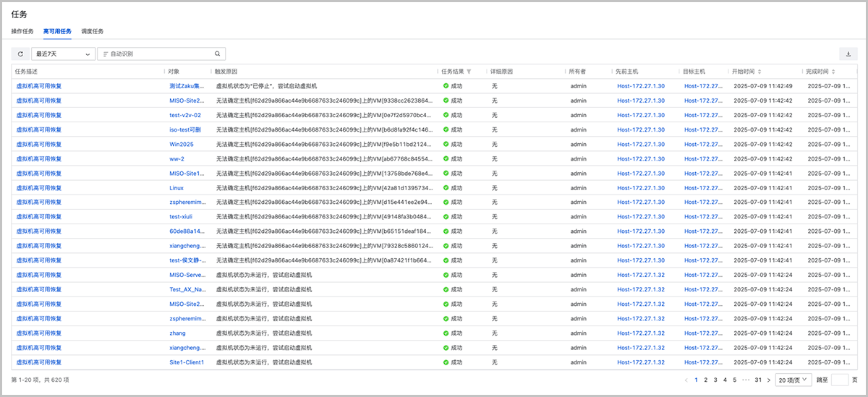868x397 pixels.
Task: Sort by 完成时间 using the sort arrows
Action: [x=833, y=72]
